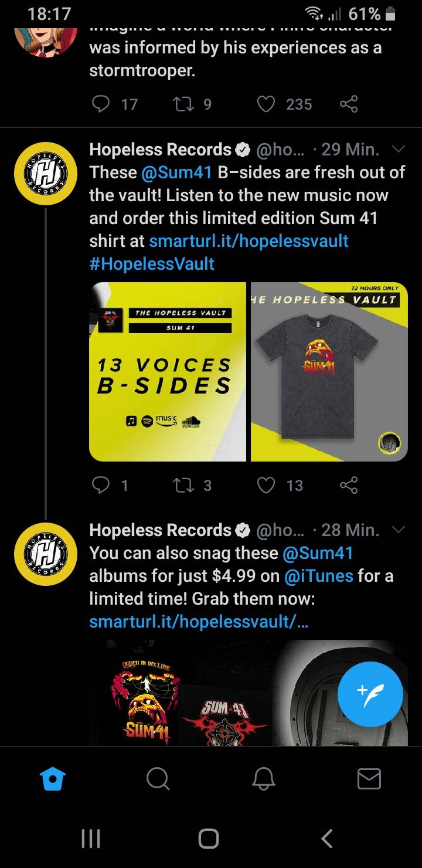
Task: Like the Sum 41 B-sides tweet
Action: coord(266,485)
